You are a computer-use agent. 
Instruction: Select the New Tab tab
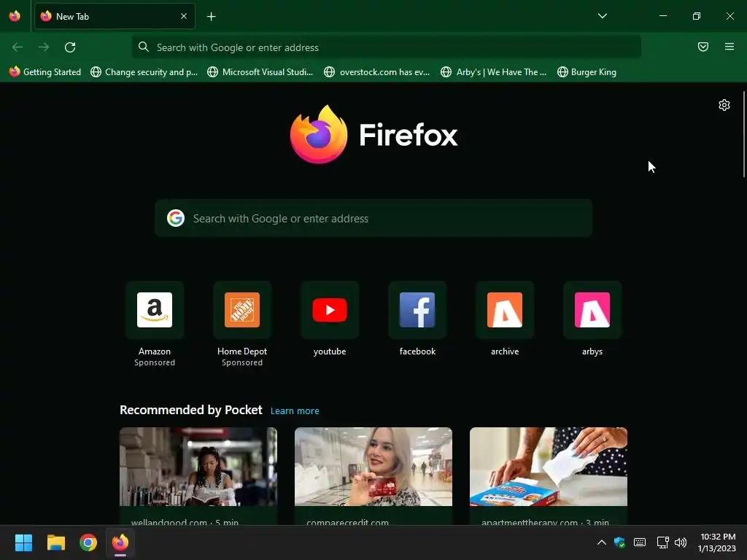115,16
